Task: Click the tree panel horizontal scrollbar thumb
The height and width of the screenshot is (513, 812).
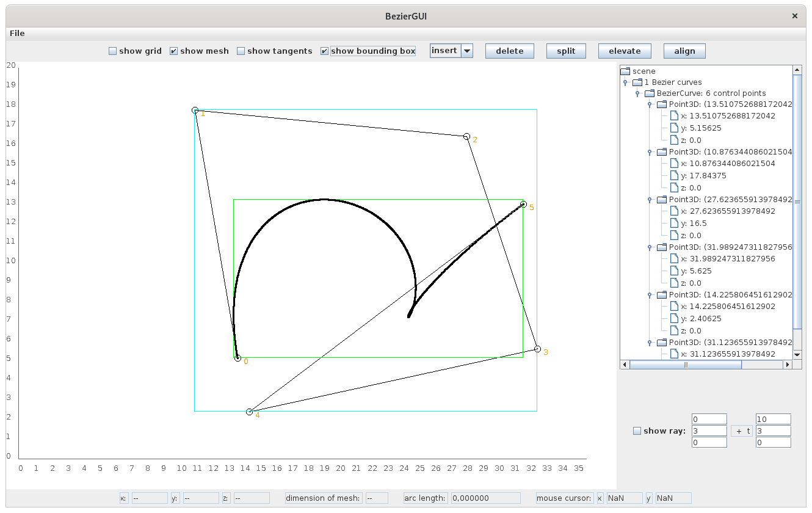Action: click(x=685, y=365)
